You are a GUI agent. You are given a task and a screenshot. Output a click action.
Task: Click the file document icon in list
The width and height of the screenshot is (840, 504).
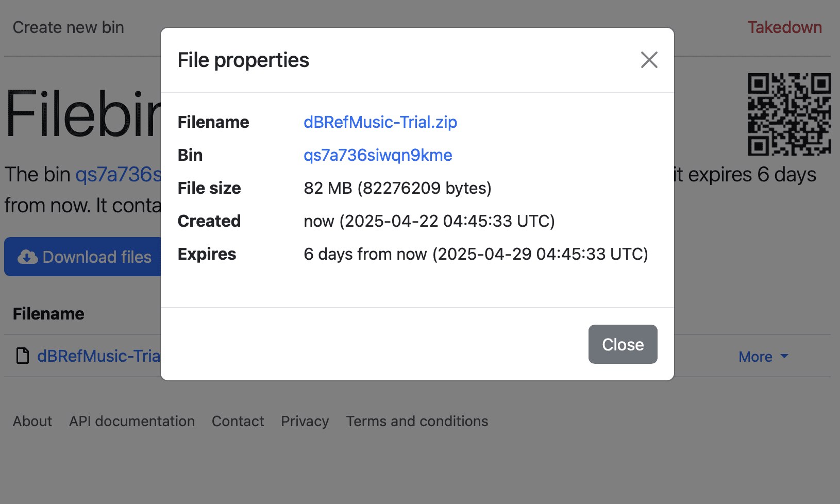tap(23, 356)
